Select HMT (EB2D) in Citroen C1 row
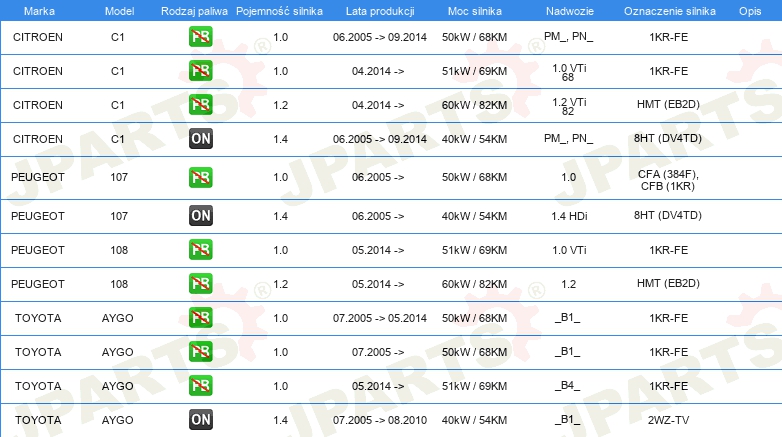 (x=668, y=104)
